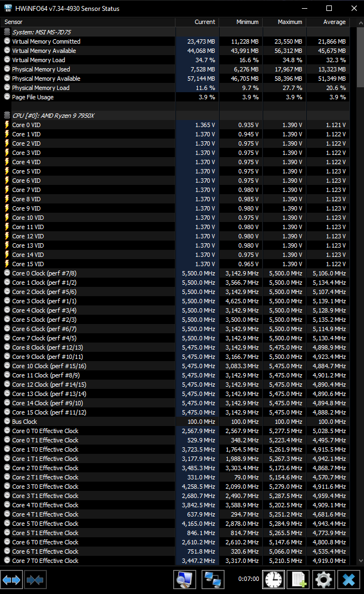
Task: Click the scrollbar down arrow
Action: click(x=360, y=561)
